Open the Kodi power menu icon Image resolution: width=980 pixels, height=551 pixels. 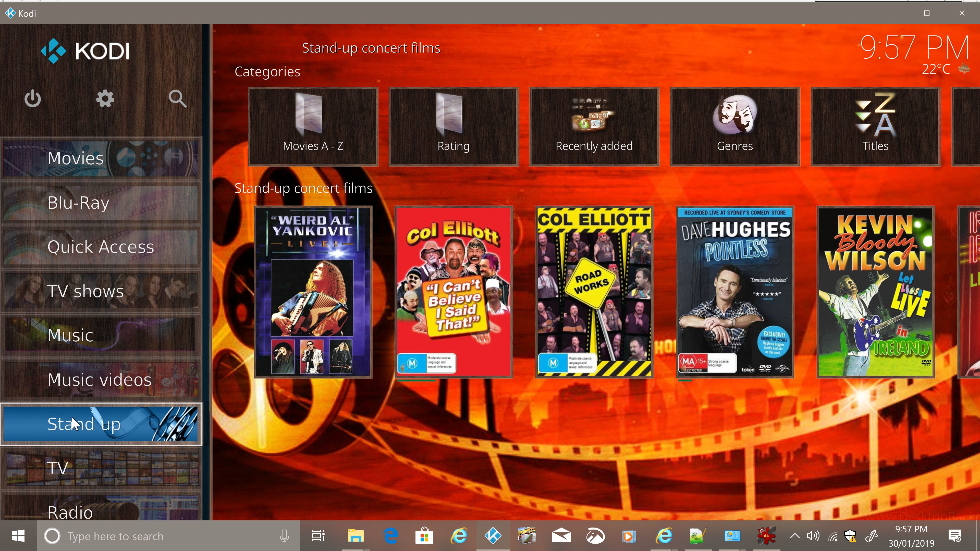(33, 99)
